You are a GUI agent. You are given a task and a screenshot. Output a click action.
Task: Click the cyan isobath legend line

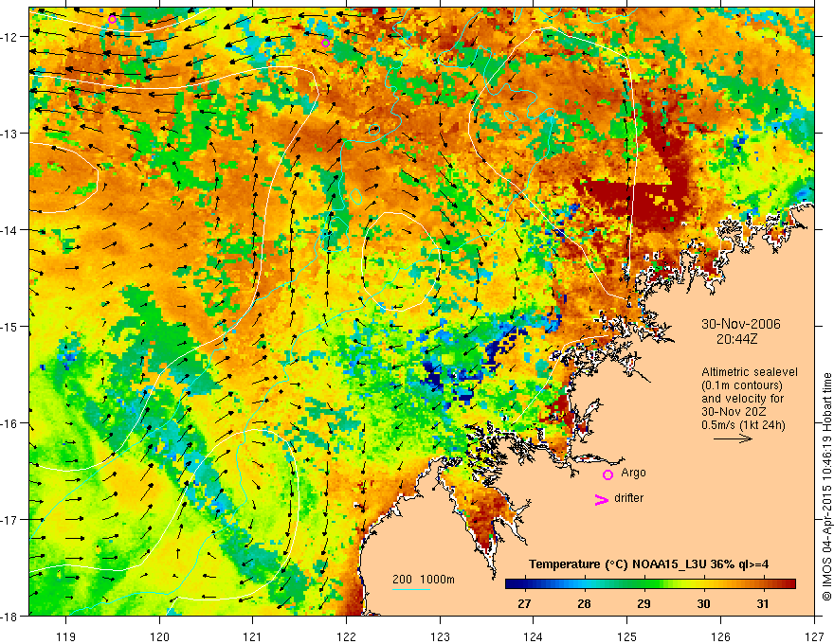coord(411,589)
